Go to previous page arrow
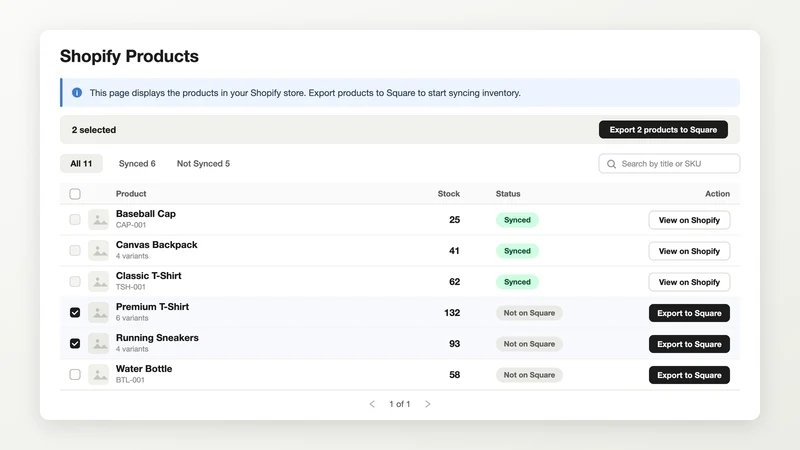The height and width of the screenshot is (450, 800). click(x=372, y=404)
